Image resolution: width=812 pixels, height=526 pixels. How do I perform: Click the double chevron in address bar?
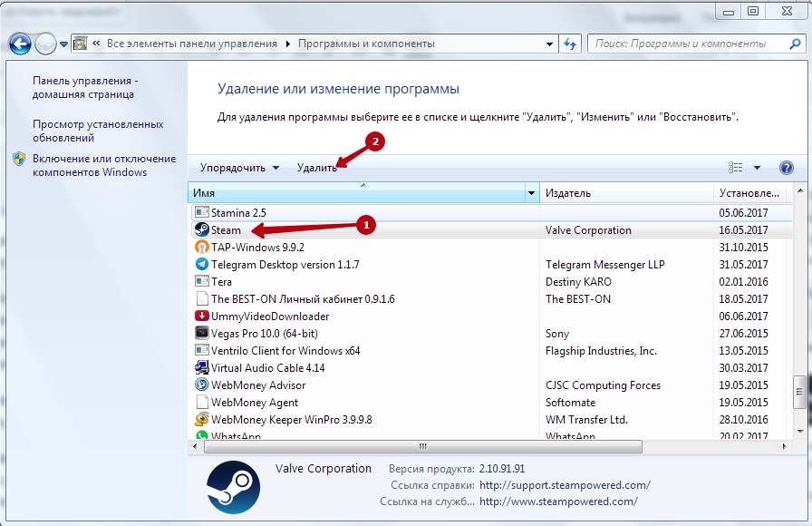coord(96,44)
